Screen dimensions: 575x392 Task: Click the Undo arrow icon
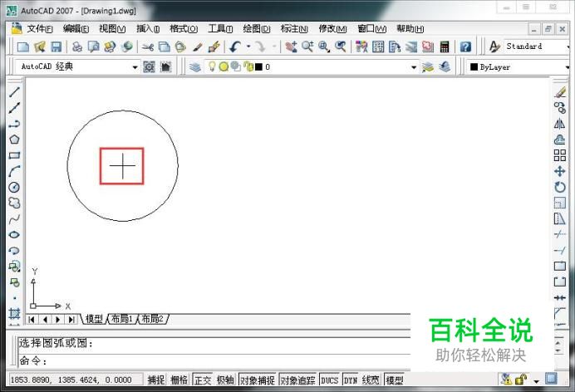pyautogui.click(x=235, y=47)
